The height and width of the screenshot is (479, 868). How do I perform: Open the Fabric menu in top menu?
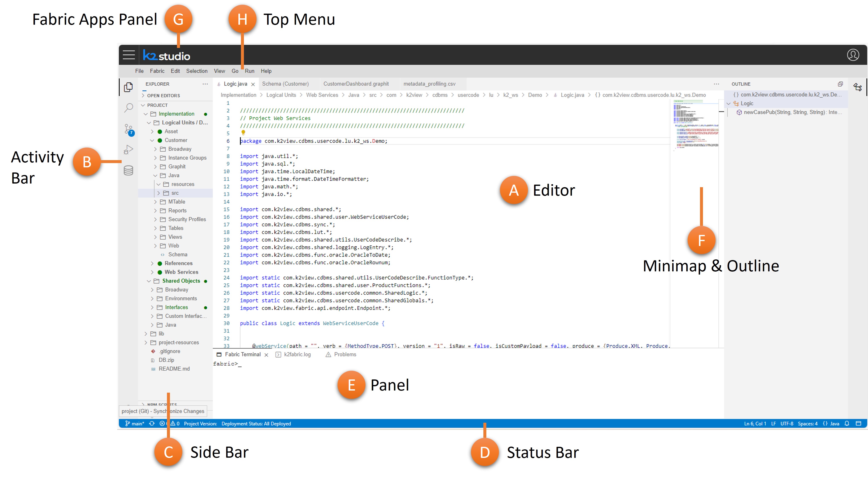(x=157, y=71)
